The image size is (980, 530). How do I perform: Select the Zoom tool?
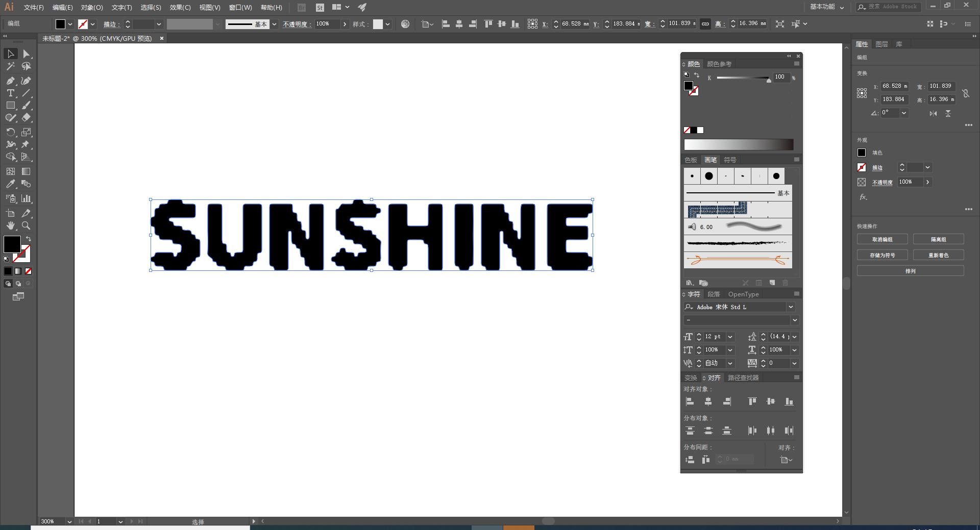[x=26, y=225]
